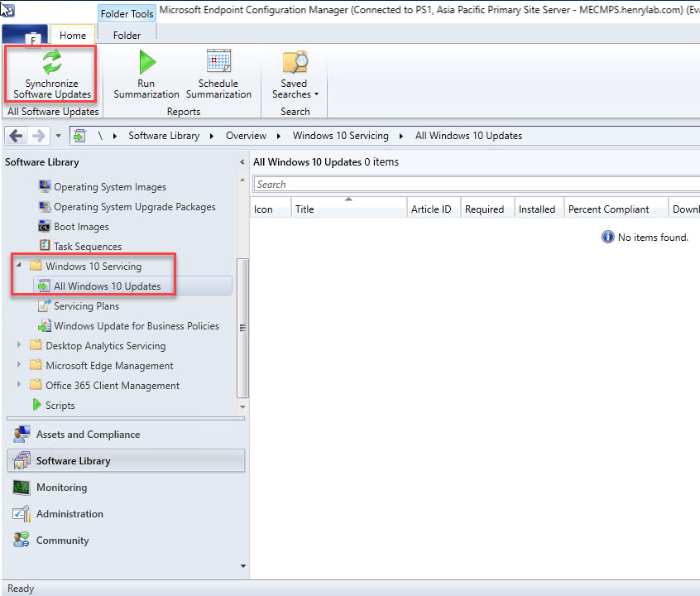700x596 pixels.
Task: Run Summarization from the ribbon
Action: click(x=146, y=63)
